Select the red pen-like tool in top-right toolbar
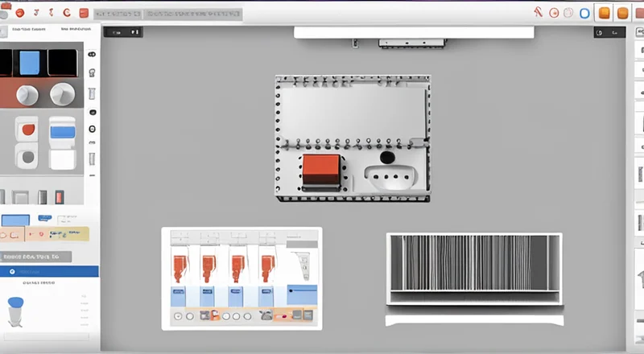644x354 pixels. [x=538, y=12]
